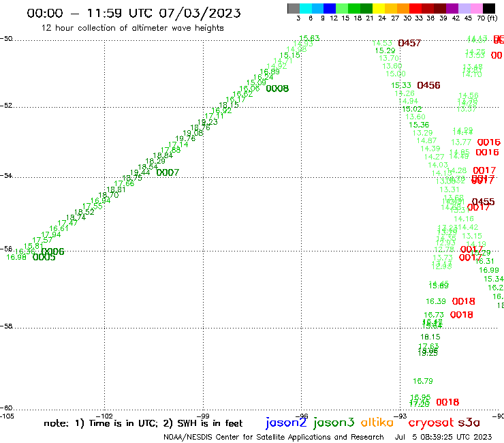This screenshot has width=504, height=443.
Task: Select the lavender legend color swatch
Action: [464, 8]
